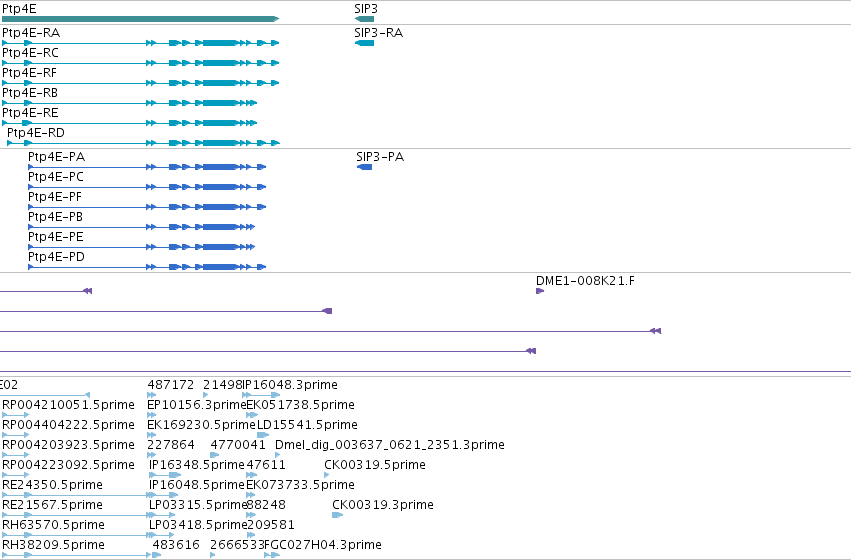Select the 209581 feature label
This screenshot has width=851, height=560.
tap(270, 525)
